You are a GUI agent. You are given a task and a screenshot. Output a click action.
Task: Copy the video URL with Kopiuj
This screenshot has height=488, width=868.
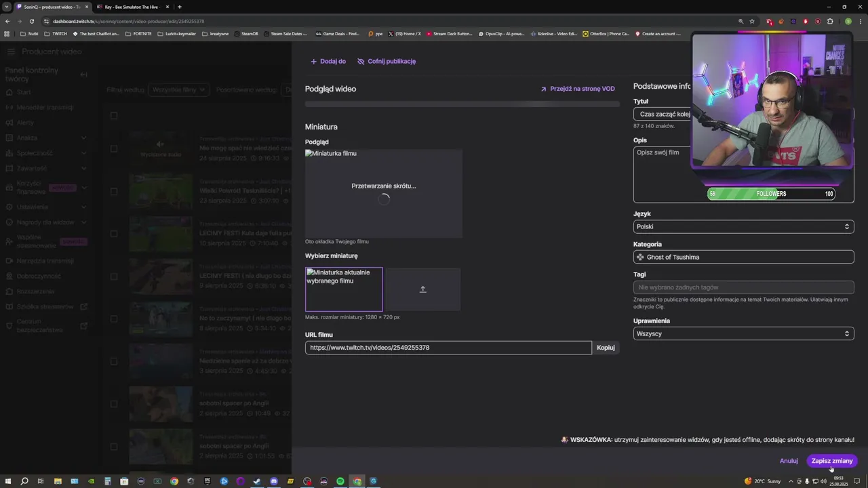(606, 348)
